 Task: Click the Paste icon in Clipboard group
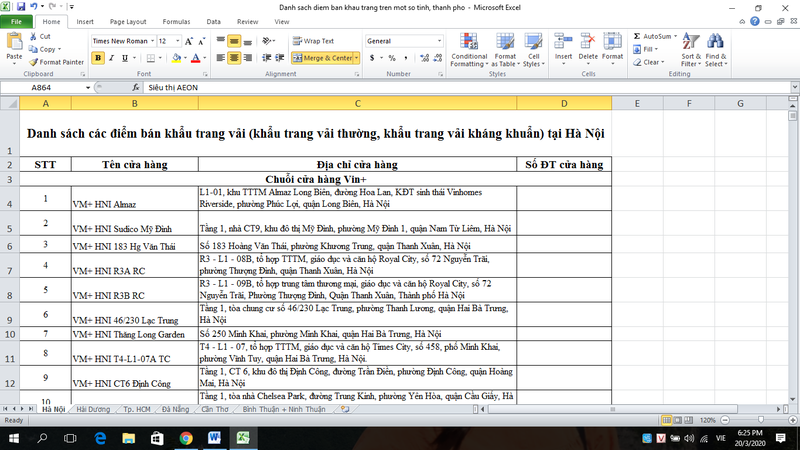pyautogui.click(x=14, y=43)
